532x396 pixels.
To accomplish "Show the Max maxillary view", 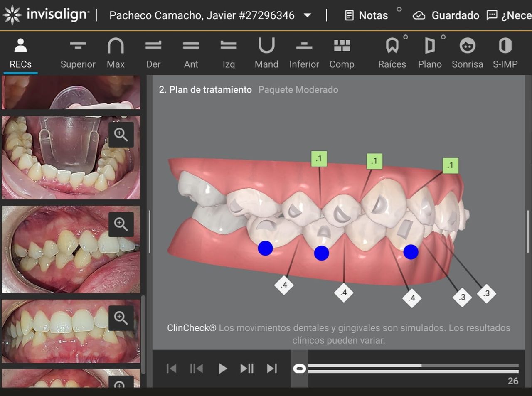I will point(116,54).
